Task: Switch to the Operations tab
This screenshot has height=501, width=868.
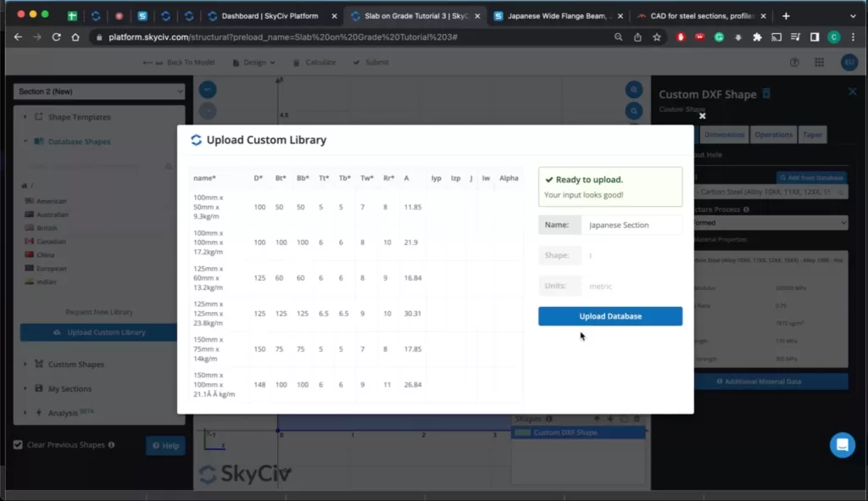Action: (773, 135)
